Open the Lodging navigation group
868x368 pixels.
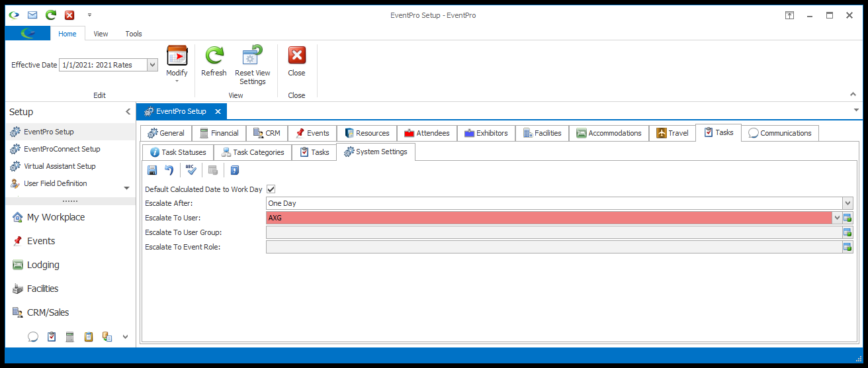[x=69, y=265]
